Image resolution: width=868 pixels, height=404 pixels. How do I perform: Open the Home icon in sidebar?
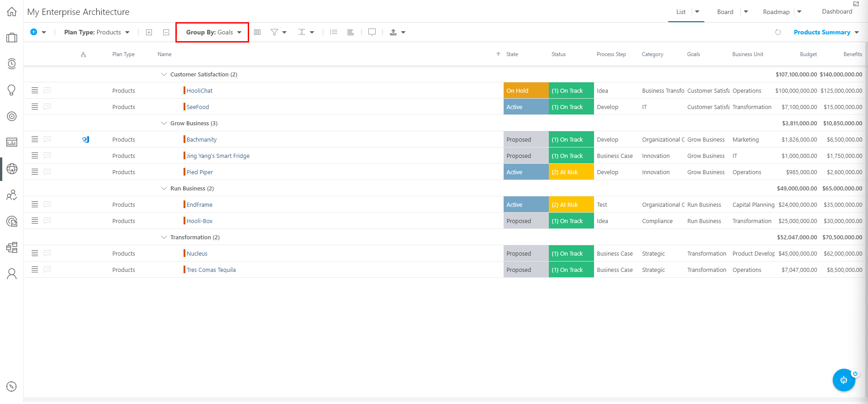click(x=12, y=12)
